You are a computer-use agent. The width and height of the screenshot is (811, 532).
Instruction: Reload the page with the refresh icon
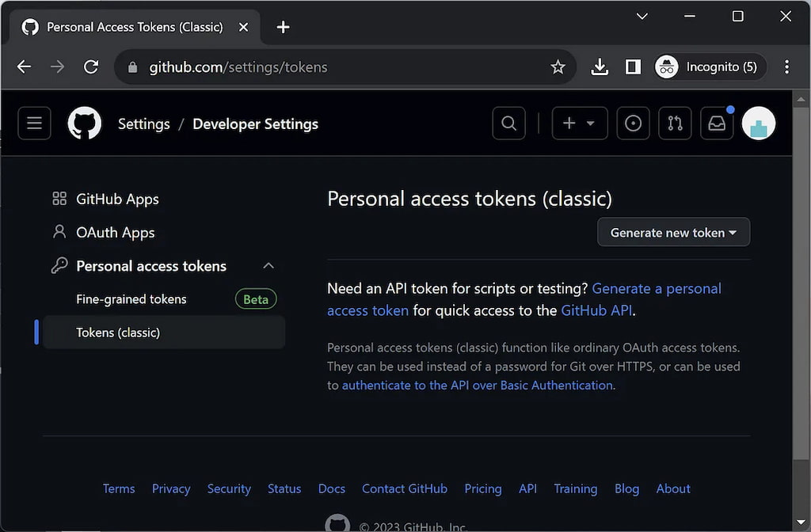tap(91, 66)
